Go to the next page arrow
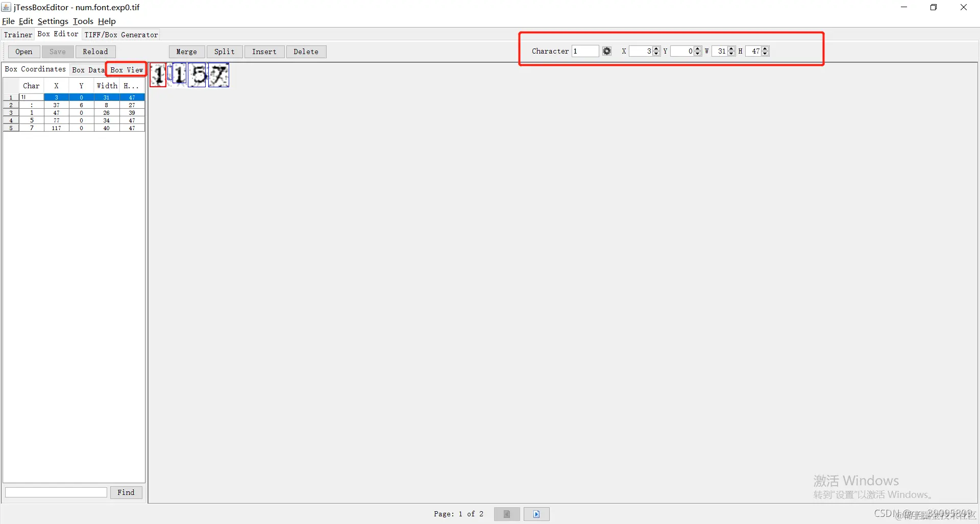The height and width of the screenshot is (524, 980). 536,514
